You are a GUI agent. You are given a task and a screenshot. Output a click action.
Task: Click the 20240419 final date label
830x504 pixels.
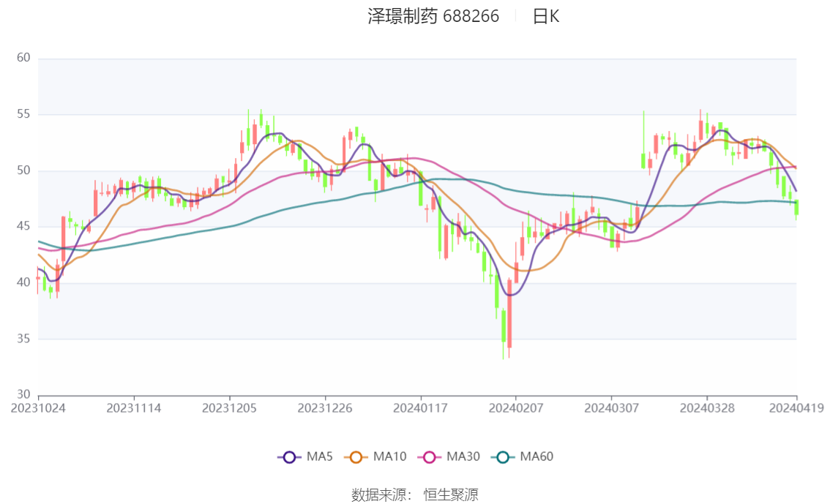(796, 408)
